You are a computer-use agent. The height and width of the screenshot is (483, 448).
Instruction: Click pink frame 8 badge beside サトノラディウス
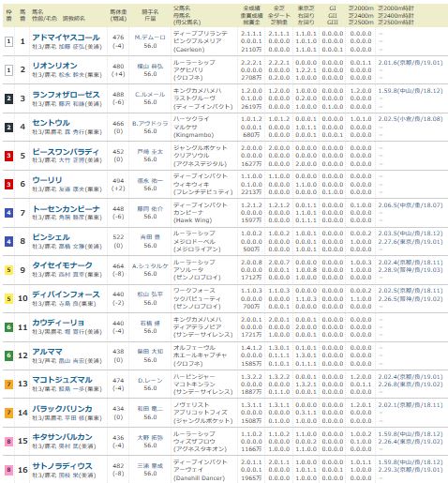8,470
